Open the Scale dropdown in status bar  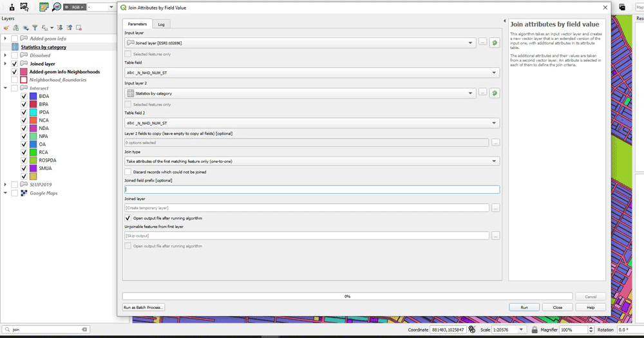[x=521, y=330]
